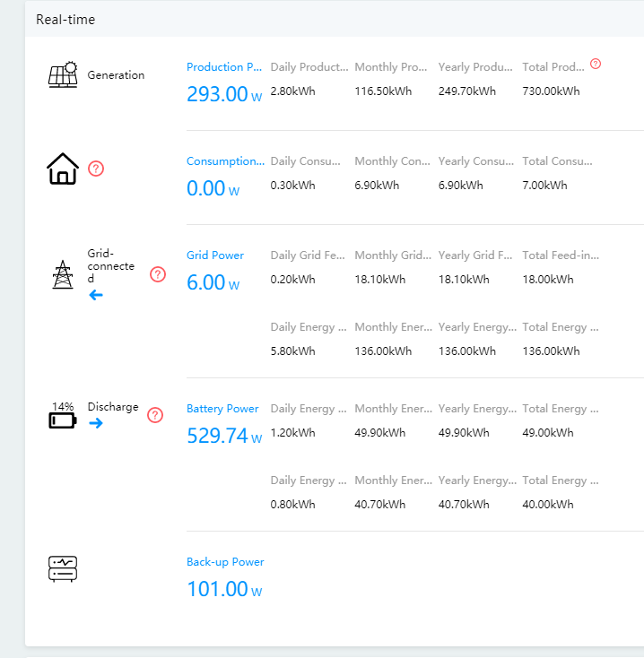Click the grid tower icon
This screenshot has height=658, width=644.
click(63, 274)
